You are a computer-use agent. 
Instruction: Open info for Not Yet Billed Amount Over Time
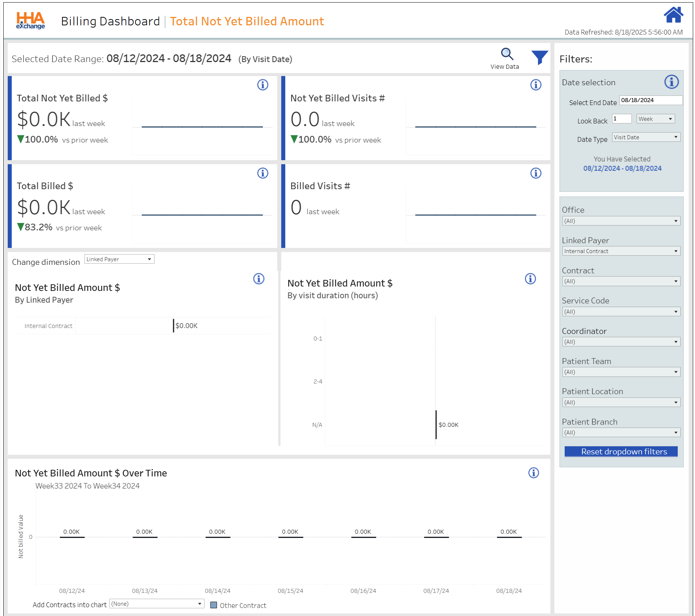(x=534, y=473)
